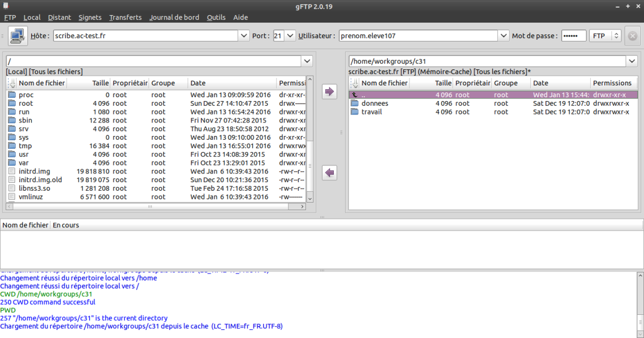Open the window menu icon in the title bar
This screenshot has height=338, width=644.
coord(5,5)
